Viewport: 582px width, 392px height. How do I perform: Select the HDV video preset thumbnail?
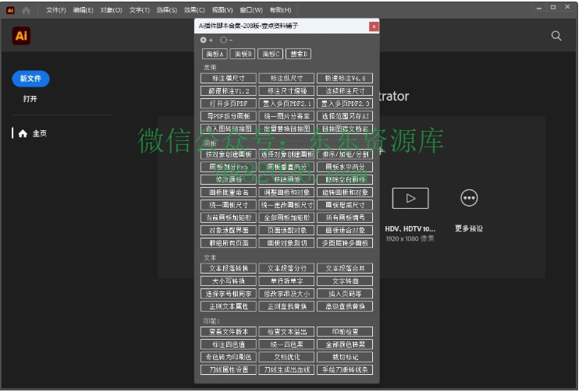coord(410,198)
